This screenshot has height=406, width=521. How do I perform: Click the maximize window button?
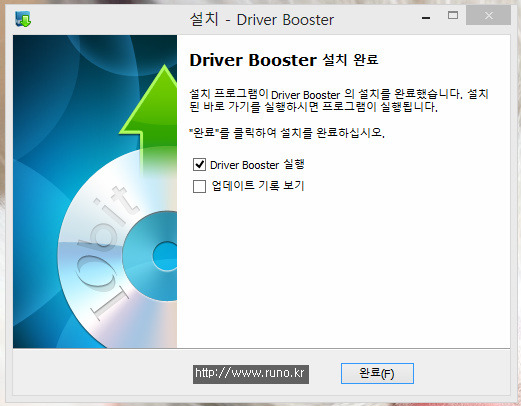click(453, 15)
